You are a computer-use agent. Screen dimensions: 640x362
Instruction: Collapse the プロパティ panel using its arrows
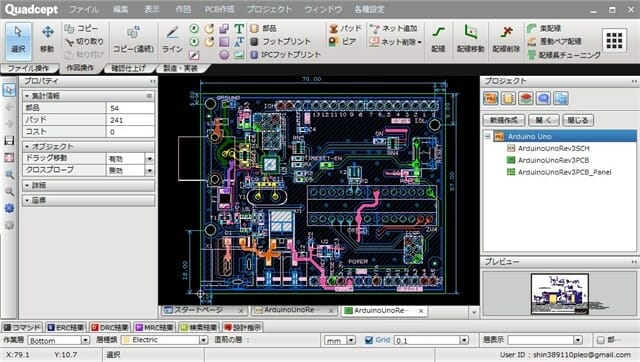pos(152,82)
